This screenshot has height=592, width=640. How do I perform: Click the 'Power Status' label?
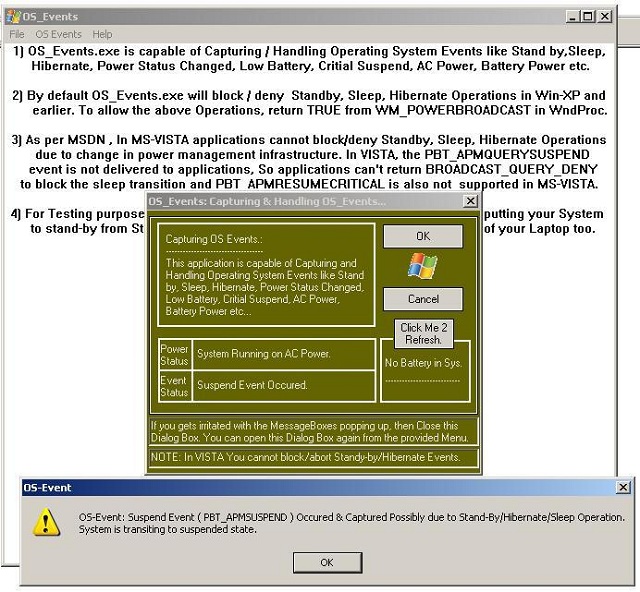pos(175,355)
